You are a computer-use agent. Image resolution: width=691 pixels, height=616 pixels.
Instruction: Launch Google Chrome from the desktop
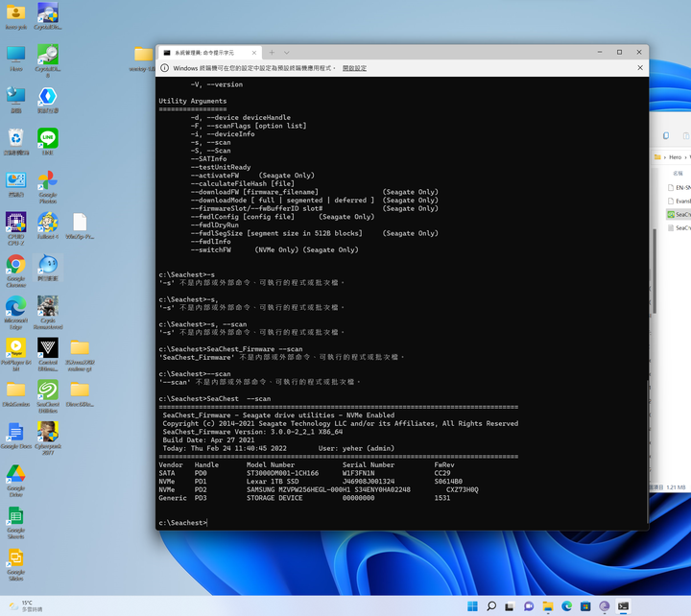point(16,271)
